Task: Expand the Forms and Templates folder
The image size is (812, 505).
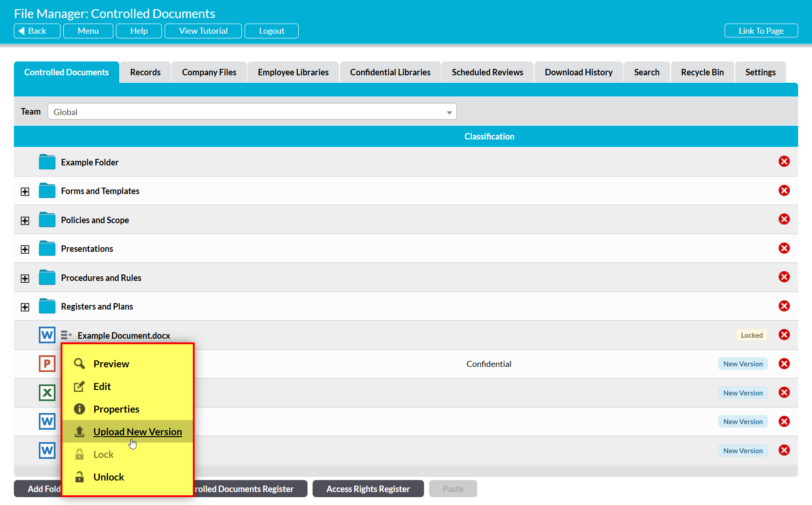Action: click(25, 192)
